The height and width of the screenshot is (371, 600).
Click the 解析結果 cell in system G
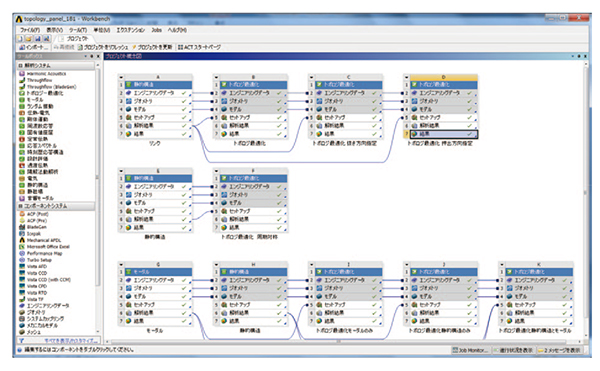point(158,313)
